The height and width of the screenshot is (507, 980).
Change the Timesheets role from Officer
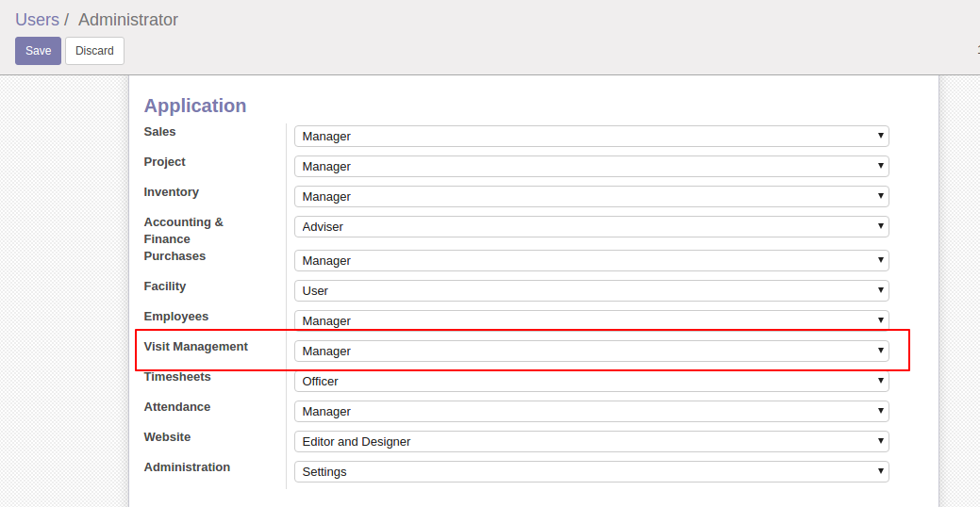[591, 381]
